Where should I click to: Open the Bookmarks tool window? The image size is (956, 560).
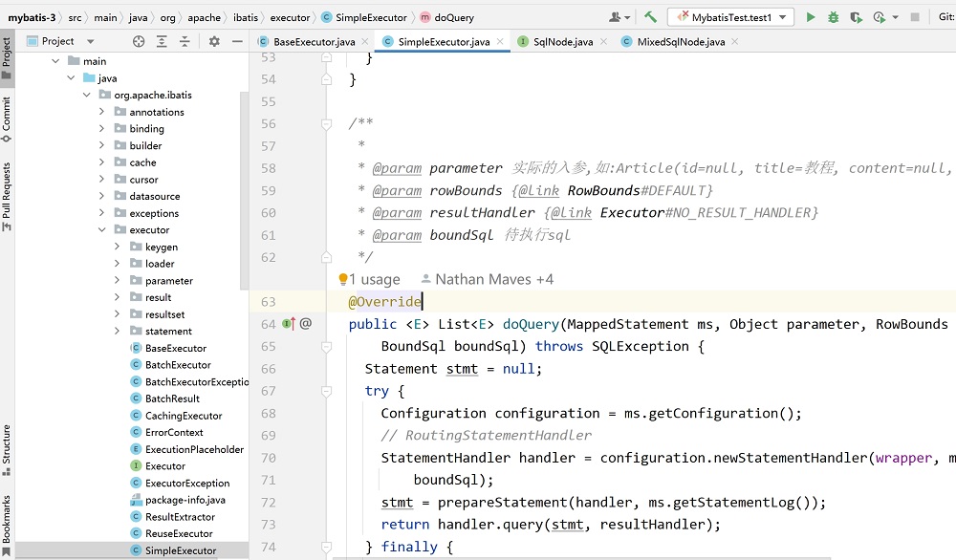pyautogui.click(x=7, y=526)
